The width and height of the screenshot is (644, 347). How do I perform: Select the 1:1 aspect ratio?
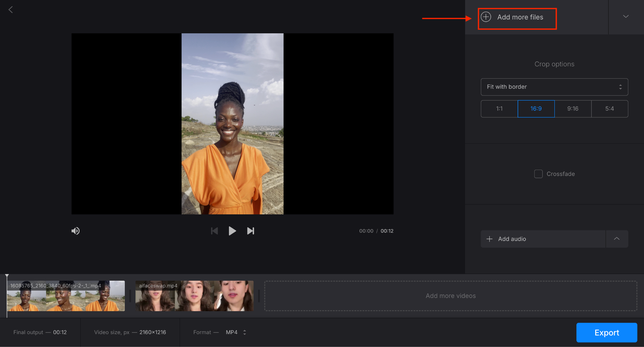click(499, 109)
